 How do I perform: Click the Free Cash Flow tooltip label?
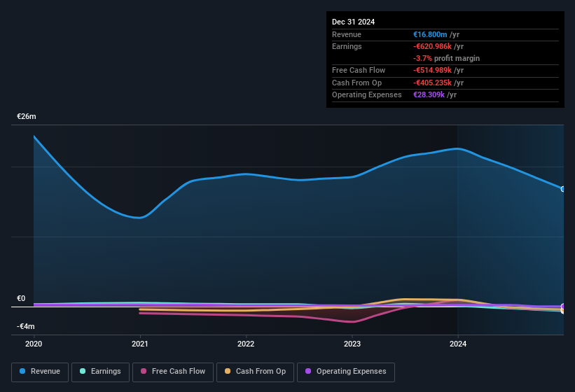point(359,70)
